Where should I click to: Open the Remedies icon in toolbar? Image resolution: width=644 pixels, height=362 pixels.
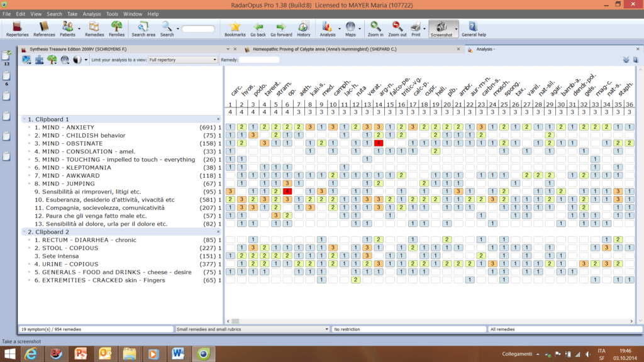tap(94, 28)
